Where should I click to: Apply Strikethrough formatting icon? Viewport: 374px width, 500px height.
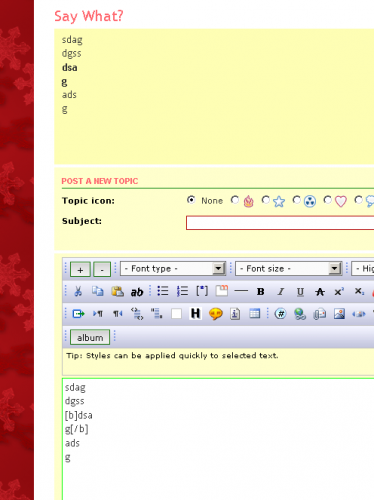click(x=320, y=292)
